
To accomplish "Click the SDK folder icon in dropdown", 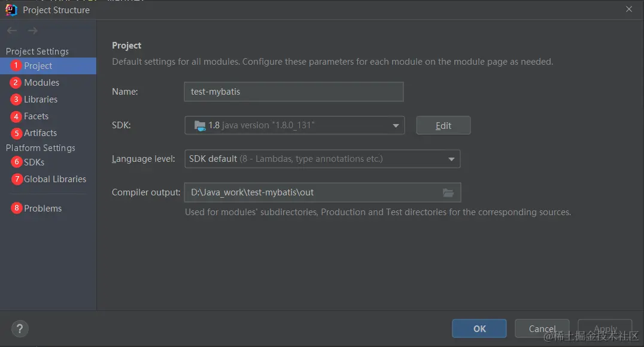I will pyautogui.click(x=200, y=125).
